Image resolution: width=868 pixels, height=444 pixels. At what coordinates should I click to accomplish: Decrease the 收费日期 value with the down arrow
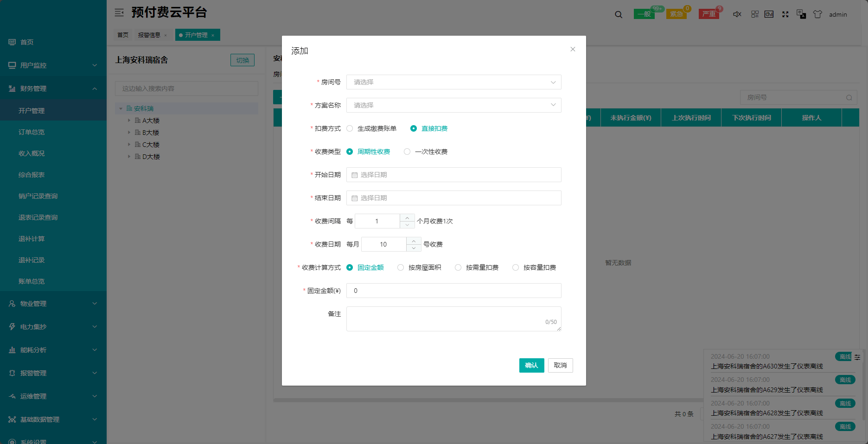pos(414,248)
